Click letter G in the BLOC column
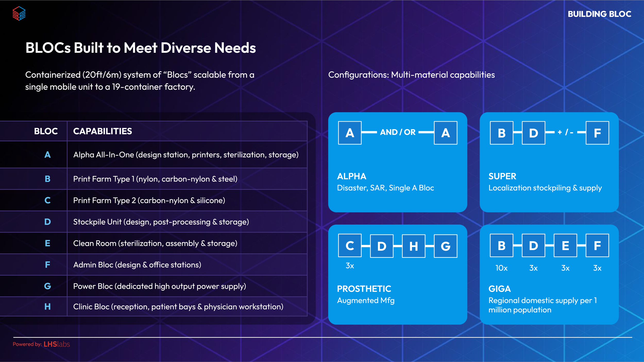 [47, 286]
